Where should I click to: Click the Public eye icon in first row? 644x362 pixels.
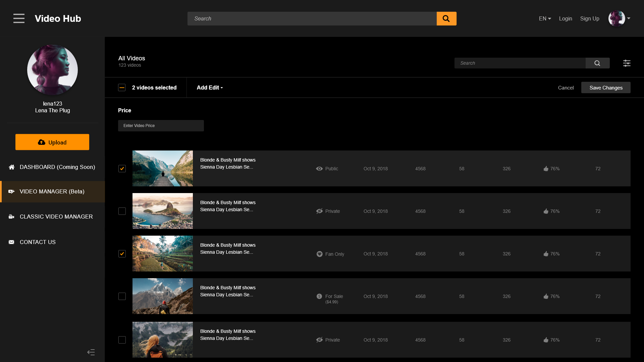[x=319, y=169]
